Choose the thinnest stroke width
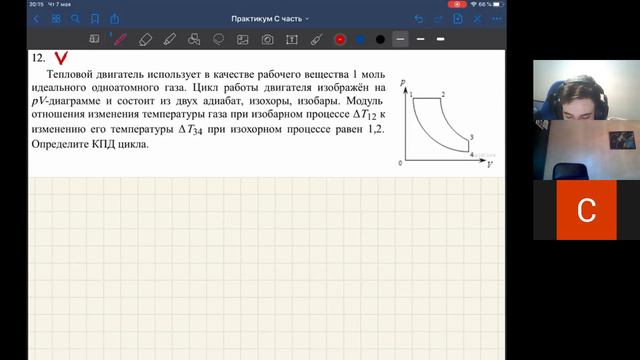The width and height of the screenshot is (640, 360). pos(400,39)
